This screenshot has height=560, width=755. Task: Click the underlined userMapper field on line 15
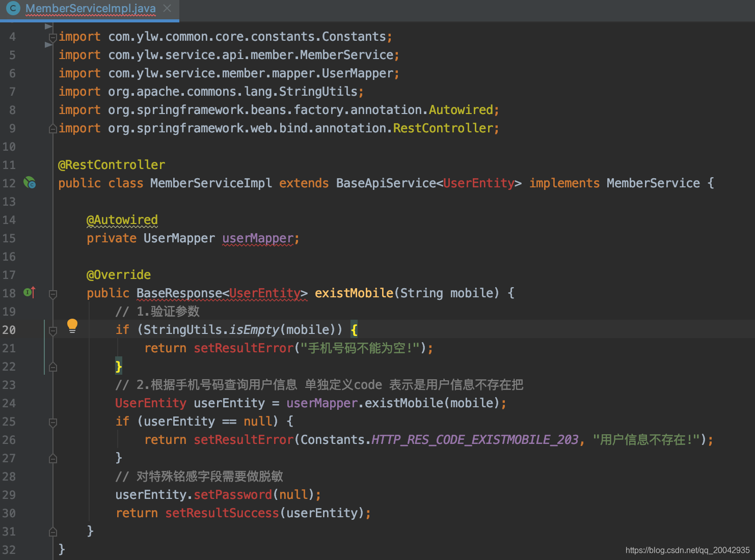[258, 238]
